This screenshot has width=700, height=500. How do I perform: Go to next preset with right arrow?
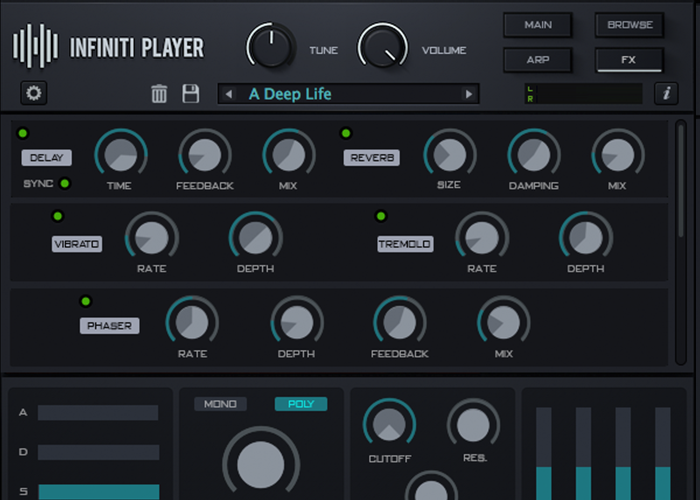(467, 94)
